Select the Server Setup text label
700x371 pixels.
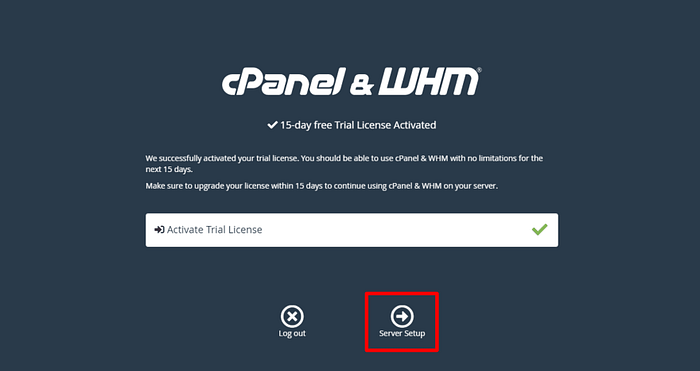tap(402, 333)
